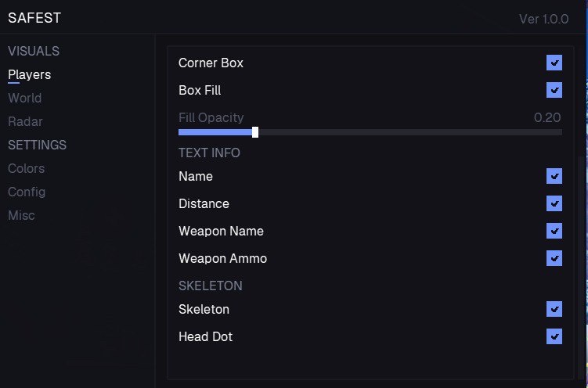Uncheck the Weapon Ammo checkbox
The width and height of the screenshot is (588, 388).
[x=554, y=259]
